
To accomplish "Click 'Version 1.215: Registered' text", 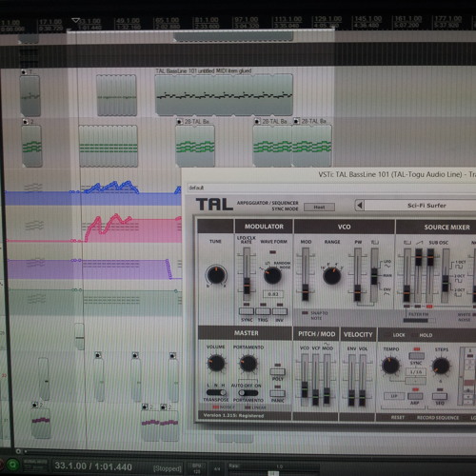I will point(233,415).
